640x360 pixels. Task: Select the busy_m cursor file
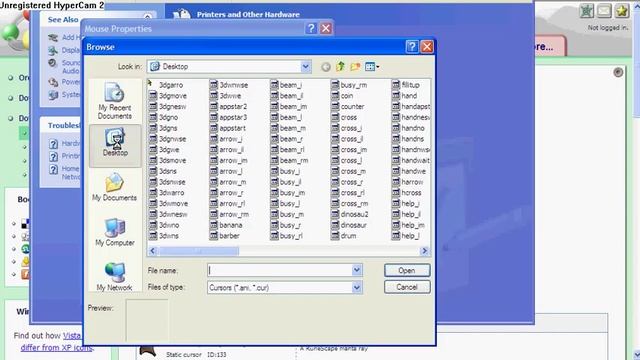click(x=287, y=214)
